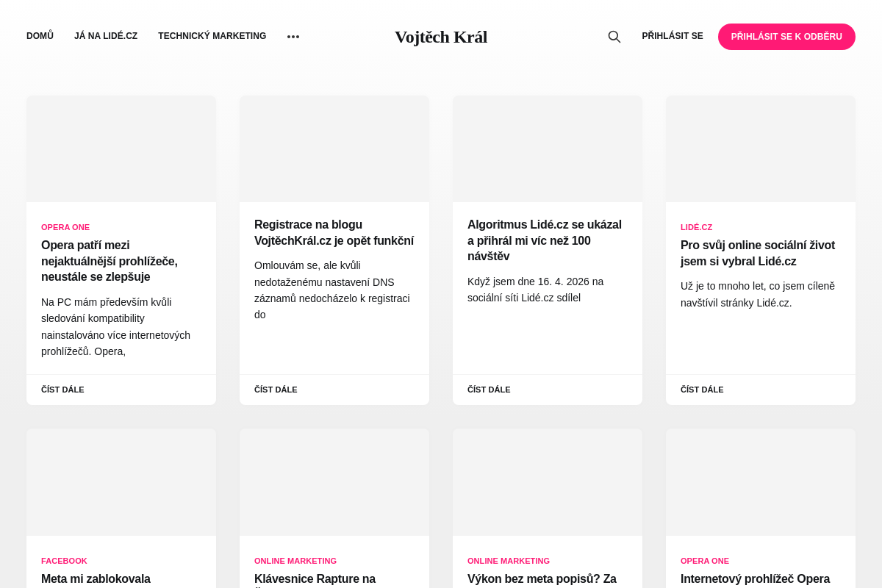Screen dimensions: 882x588
Task: Open the Klávesnice Rapture article thumbnail
Action: point(334,482)
